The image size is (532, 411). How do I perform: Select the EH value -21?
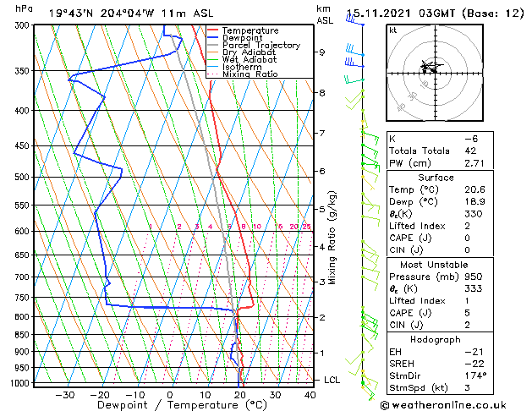pyautogui.click(x=474, y=352)
